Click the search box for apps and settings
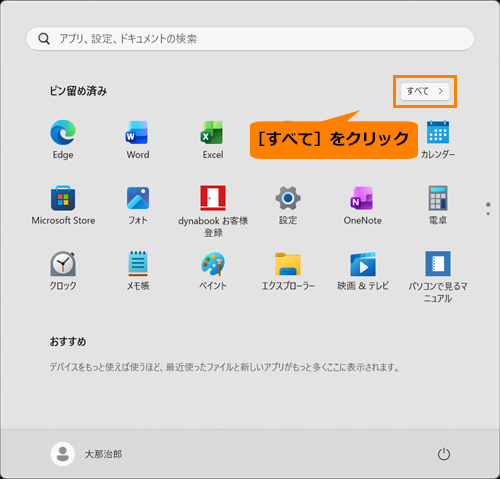Viewport: 500px width, 479px height. 250,39
